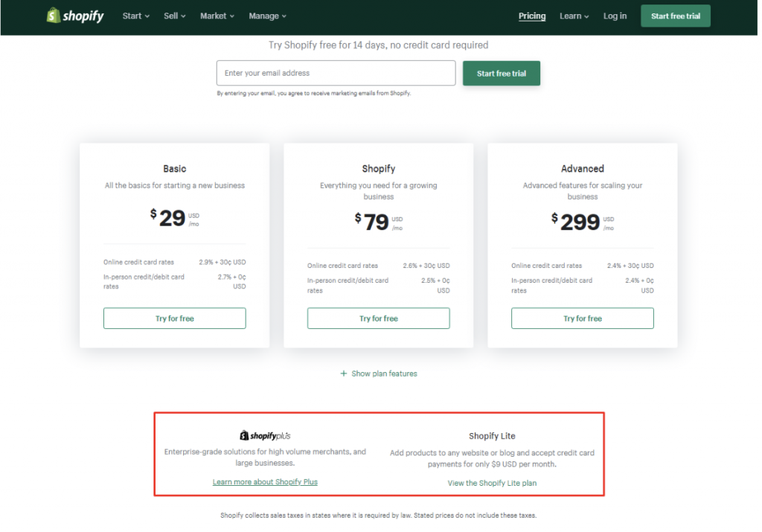Open Learn more about Shopify Plus link
Image resolution: width=762 pixels, height=532 pixels.
[x=265, y=481]
